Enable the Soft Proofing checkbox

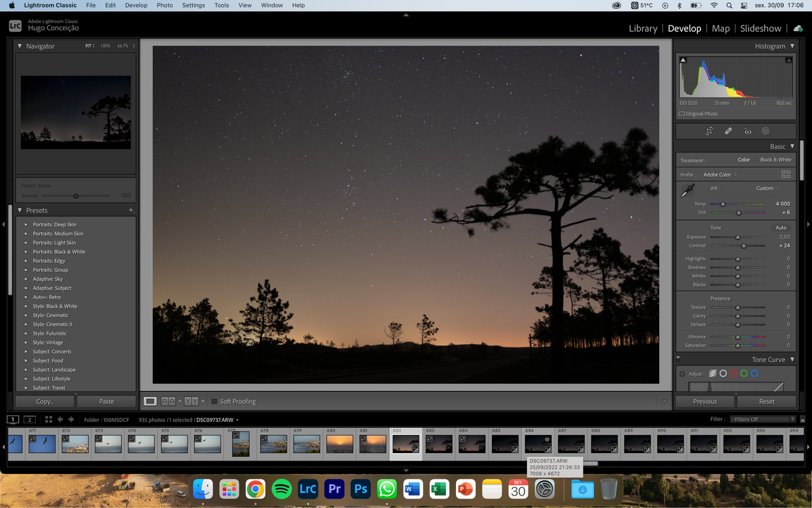pos(215,402)
